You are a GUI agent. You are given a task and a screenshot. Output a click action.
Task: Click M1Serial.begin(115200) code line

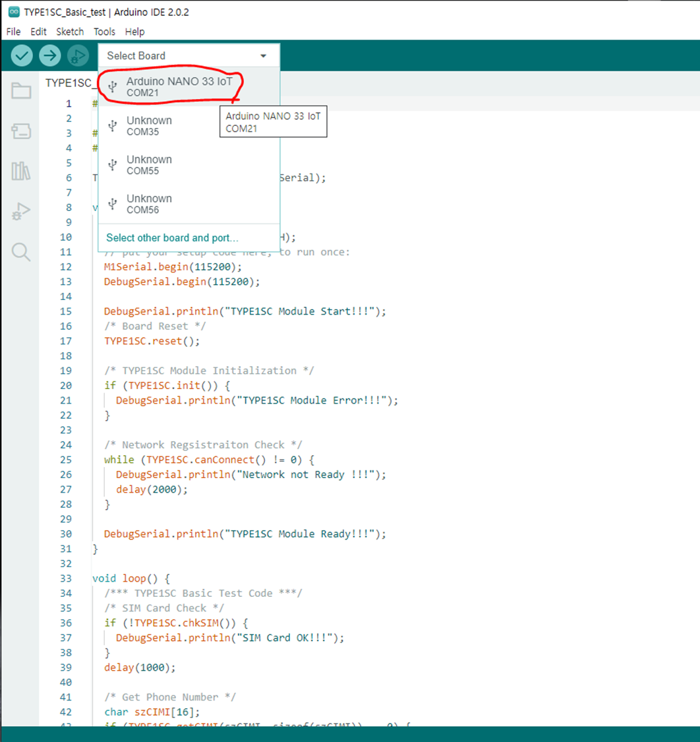tap(173, 267)
